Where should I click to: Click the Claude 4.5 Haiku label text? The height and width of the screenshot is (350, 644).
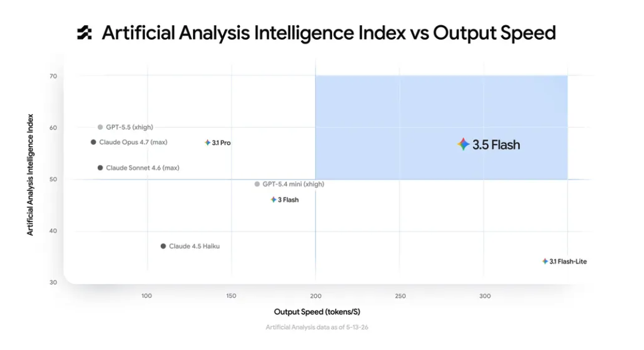click(x=194, y=246)
